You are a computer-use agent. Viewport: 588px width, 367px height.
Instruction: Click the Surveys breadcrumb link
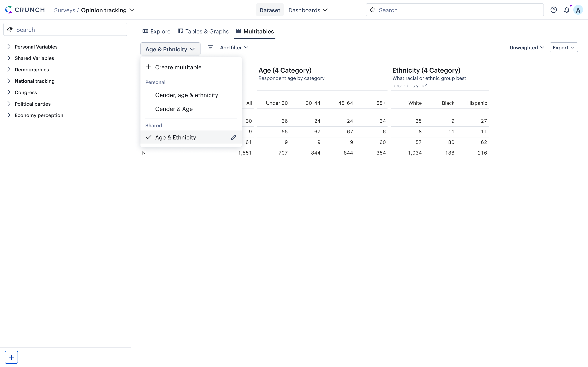(64, 10)
